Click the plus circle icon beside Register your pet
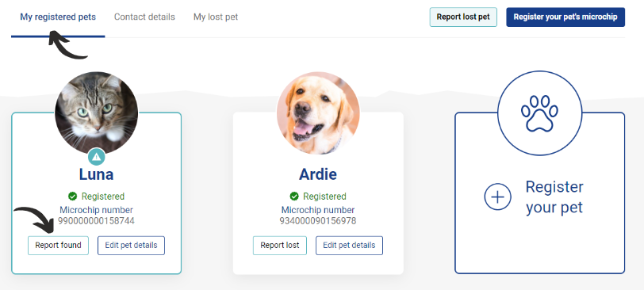This screenshot has width=644, height=290. pyautogui.click(x=497, y=197)
